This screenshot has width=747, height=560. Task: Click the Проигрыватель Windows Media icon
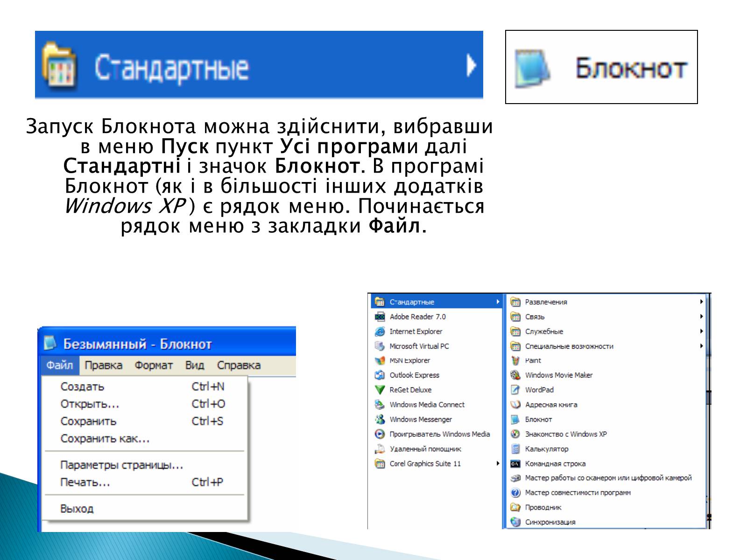pos(380,434)
